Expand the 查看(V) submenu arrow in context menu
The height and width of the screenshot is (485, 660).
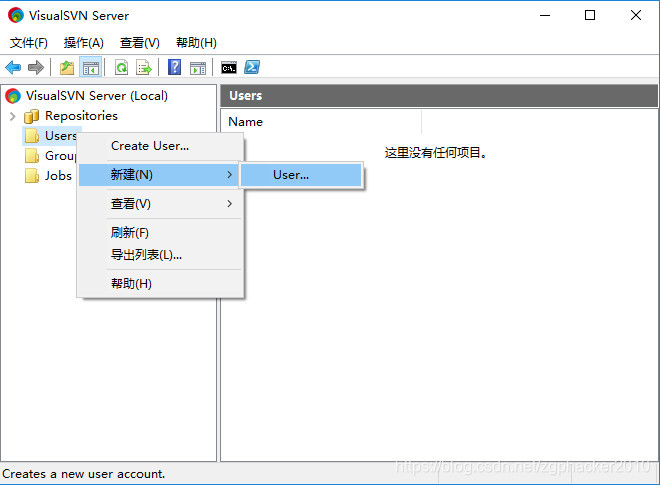point(229,203)
